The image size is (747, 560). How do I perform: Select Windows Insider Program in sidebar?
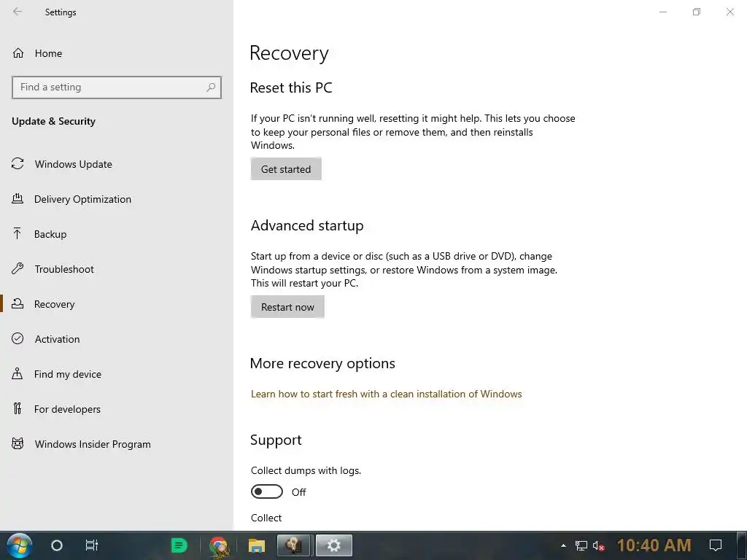pyautogui.click(x=93, y=444)
